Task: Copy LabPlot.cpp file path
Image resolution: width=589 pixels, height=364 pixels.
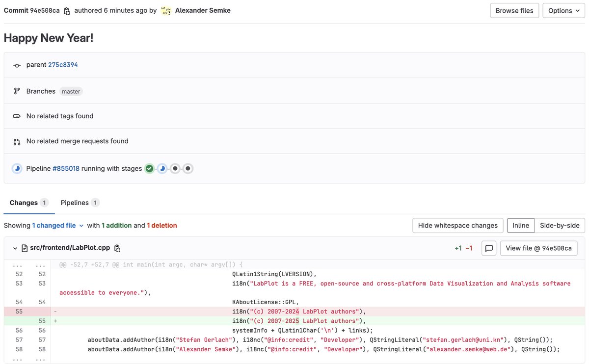Action: point(117,248)
